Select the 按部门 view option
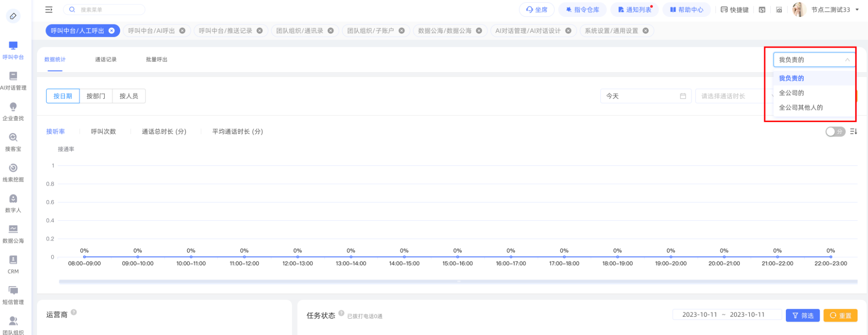This screenshot has height=335, width=868. point(96,96)
